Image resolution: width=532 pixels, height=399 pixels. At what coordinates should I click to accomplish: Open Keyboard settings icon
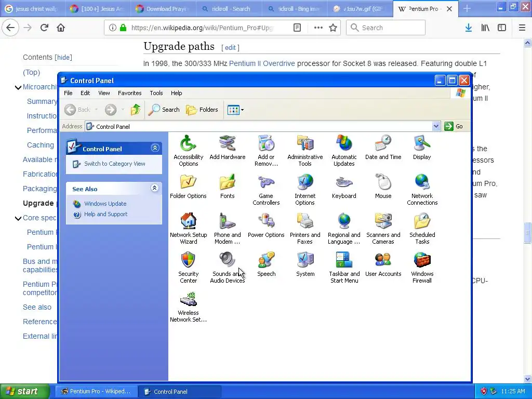click(x=344, y=187)
